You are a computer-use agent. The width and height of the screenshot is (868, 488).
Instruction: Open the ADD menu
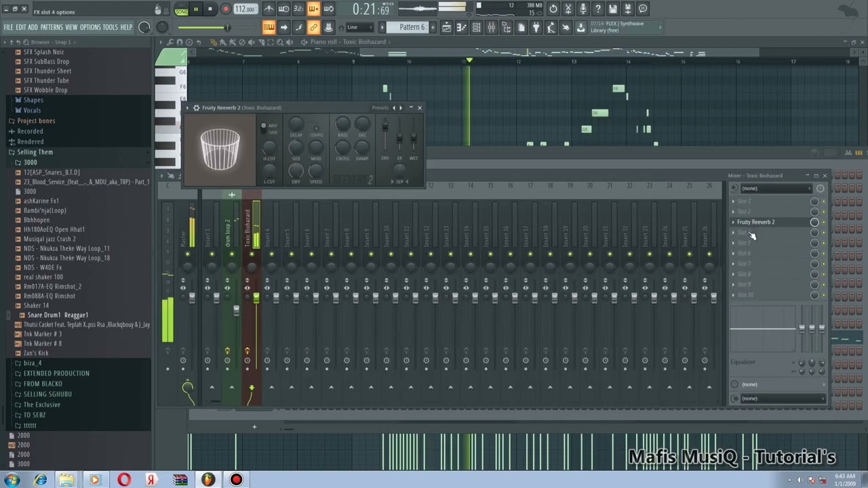click(33, 27)
